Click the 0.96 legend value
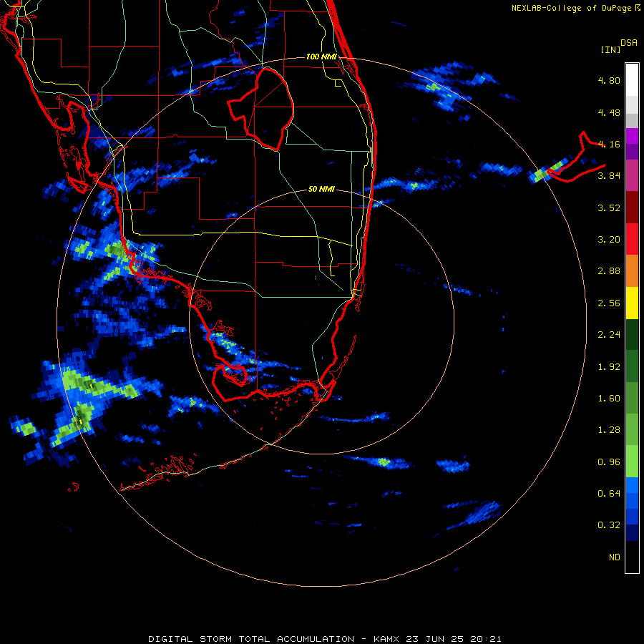 point(609,462)
